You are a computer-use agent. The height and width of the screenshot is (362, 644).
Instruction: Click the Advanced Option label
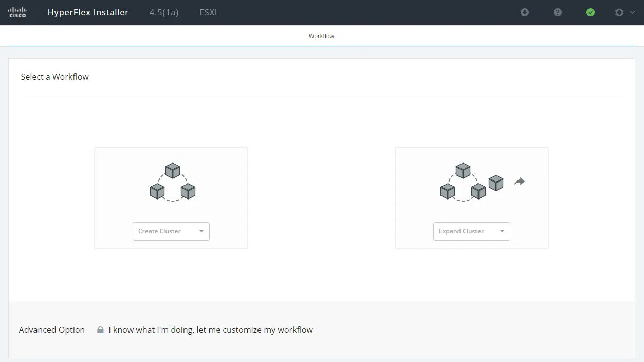[51, 330]
